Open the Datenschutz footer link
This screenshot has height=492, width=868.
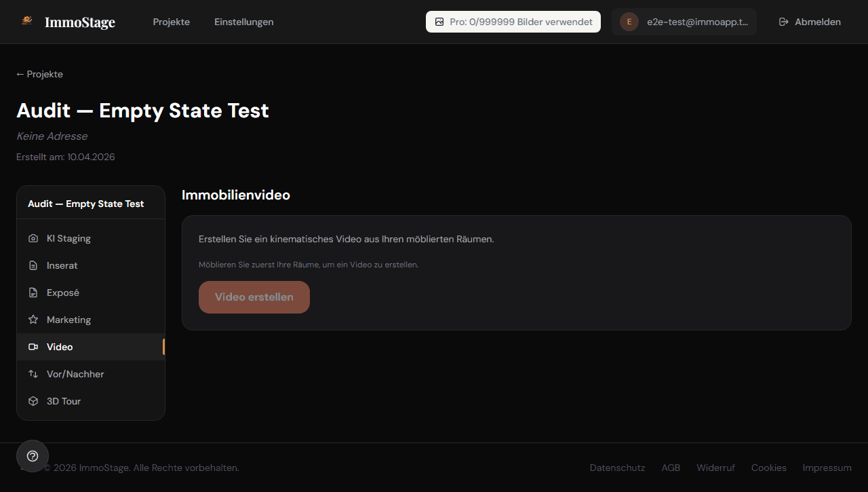[616, 468]
